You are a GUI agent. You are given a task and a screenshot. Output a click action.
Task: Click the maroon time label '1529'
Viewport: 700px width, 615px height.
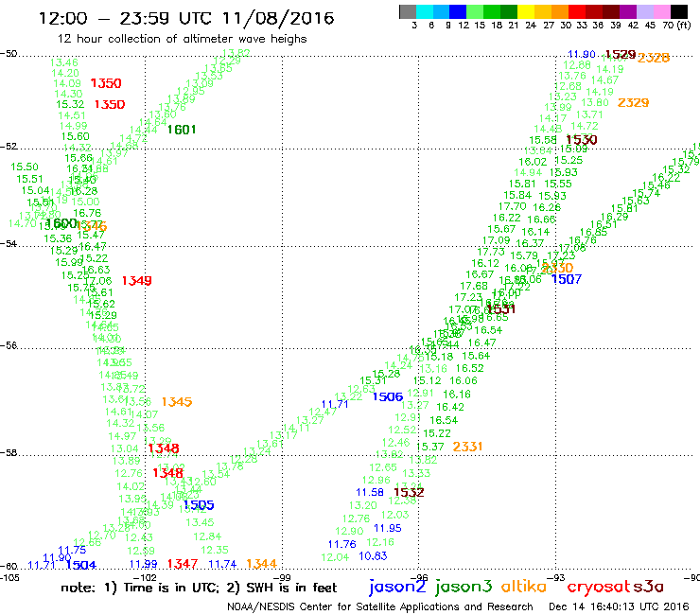[621, 55]
